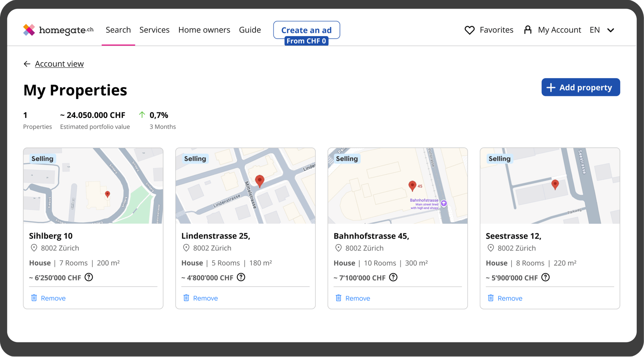Viewport: 644px width, 357px height.
Task: Click Create an ad button
Action: [307, 30]
